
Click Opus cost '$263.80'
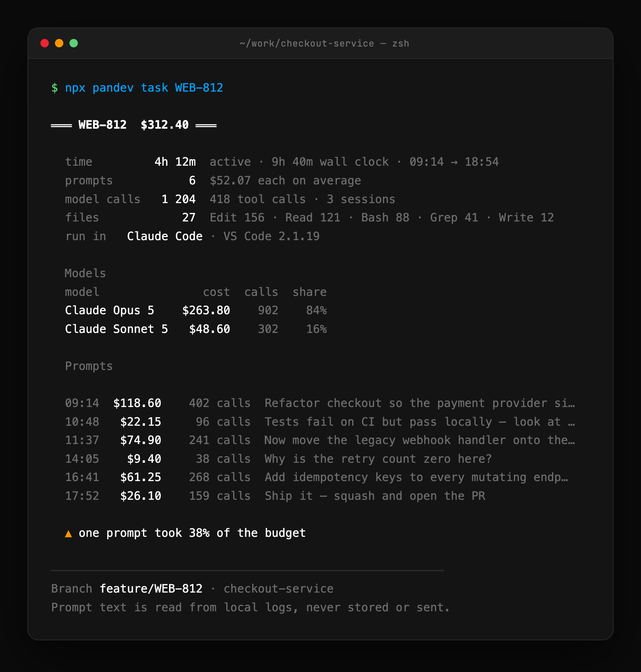click(x=206, y=310)
